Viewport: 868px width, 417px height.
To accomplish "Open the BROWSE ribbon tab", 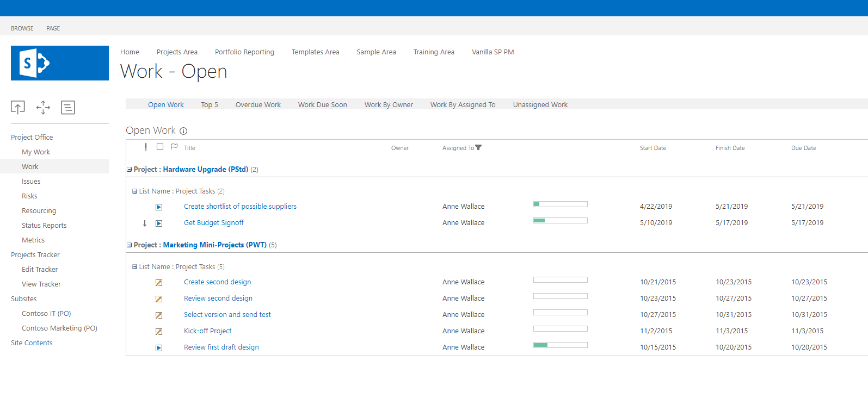I will click(22, 28).
